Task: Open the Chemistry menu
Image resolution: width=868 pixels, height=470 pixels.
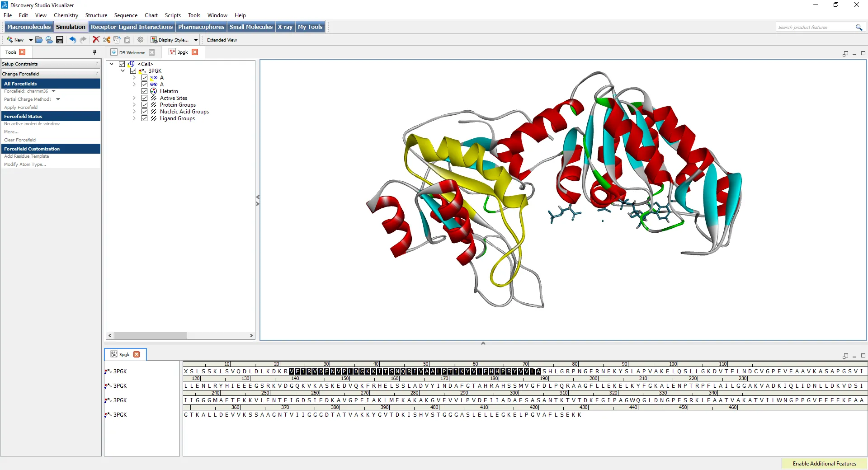Action: point(66,15)
